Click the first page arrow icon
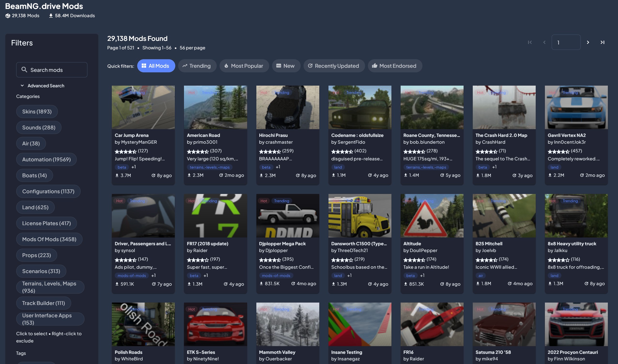618x364 pixels. [x=530, y=42]
